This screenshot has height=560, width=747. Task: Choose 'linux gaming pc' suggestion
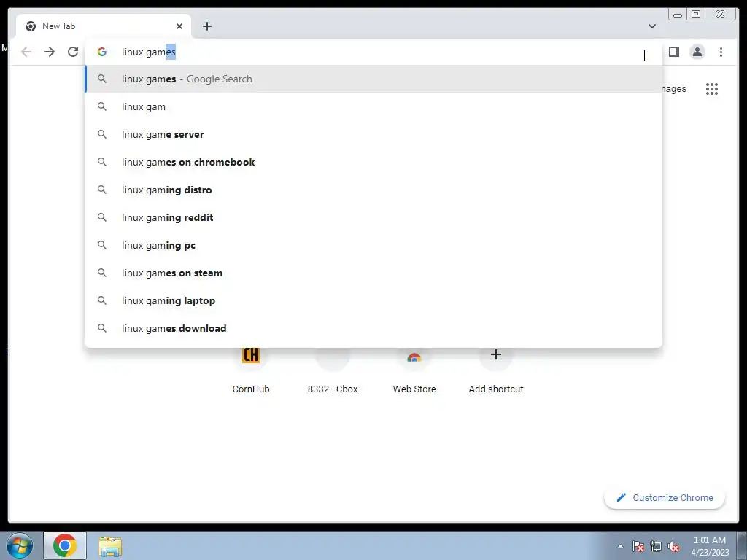click(373, 245)
